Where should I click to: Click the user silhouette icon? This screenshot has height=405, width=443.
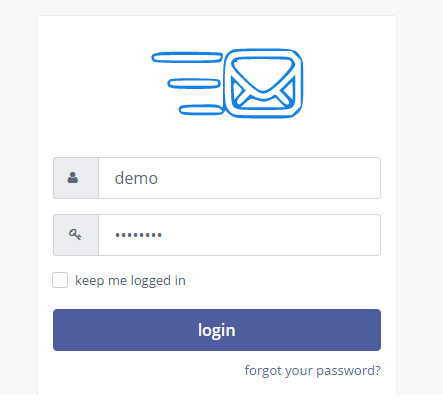coord(73,178)
